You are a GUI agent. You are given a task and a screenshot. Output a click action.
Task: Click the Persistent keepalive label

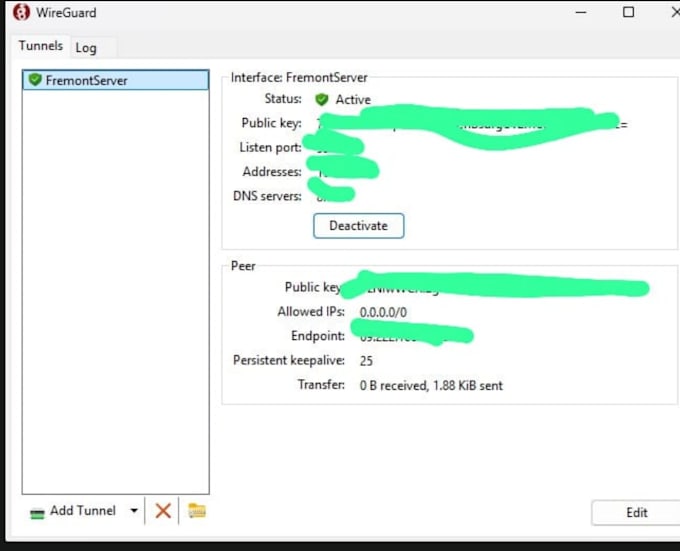click(x=289, y=360)
